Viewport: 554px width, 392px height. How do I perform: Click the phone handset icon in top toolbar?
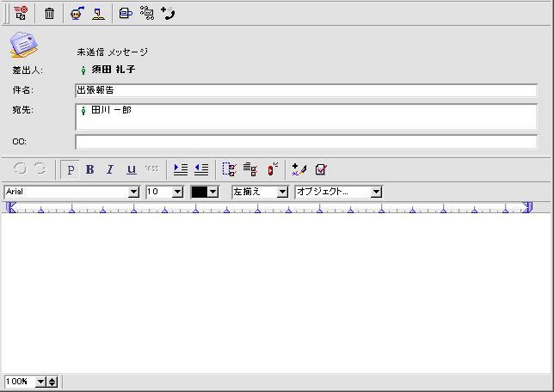coord(169,14)
